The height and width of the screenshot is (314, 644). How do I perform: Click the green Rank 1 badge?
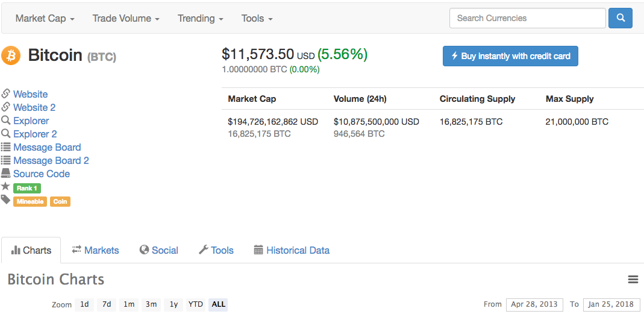click(27, 188)
